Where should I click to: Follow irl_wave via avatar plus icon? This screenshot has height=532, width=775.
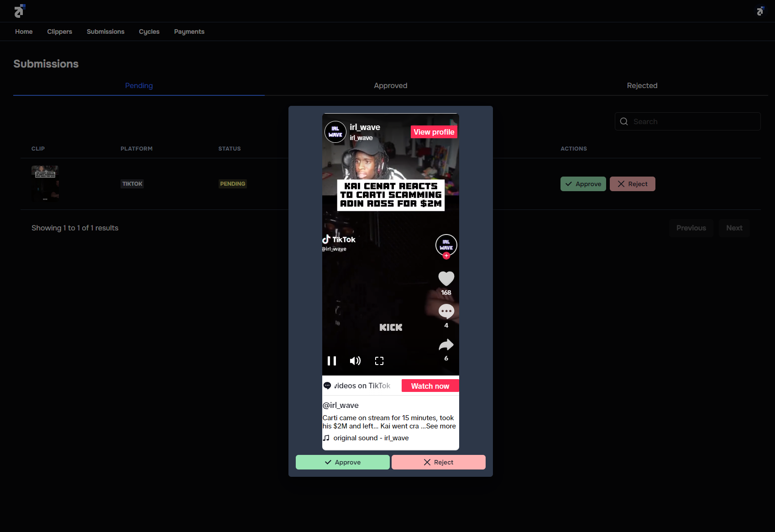pyautogui.click(x=446, y=256)
